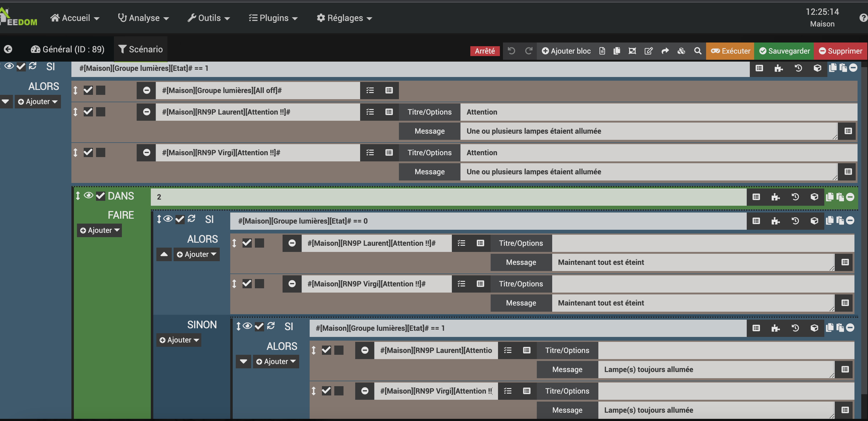The image size is (868, 421).
Task: Uncheck the All off action checkbox
Action: click(x=88, y=90)
